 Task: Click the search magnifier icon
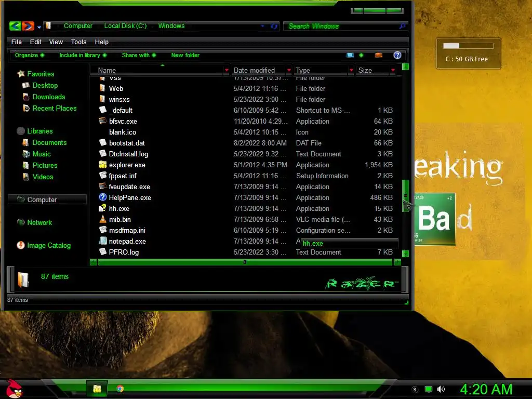coord(403,26)
